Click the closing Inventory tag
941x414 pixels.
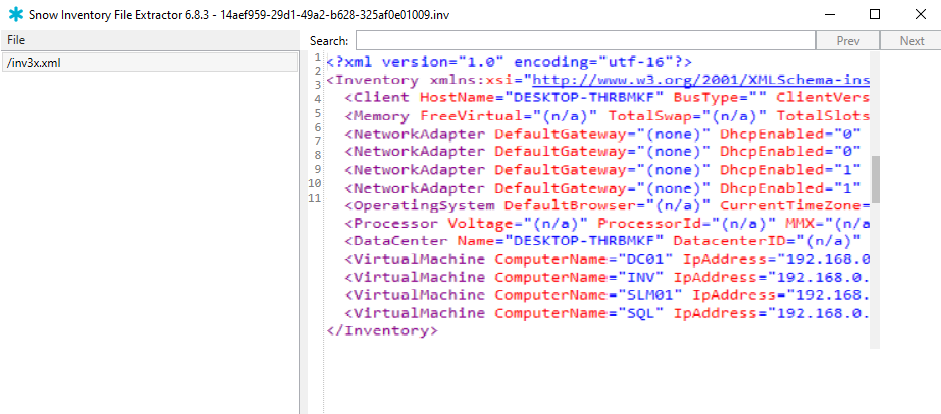point(382,331)
